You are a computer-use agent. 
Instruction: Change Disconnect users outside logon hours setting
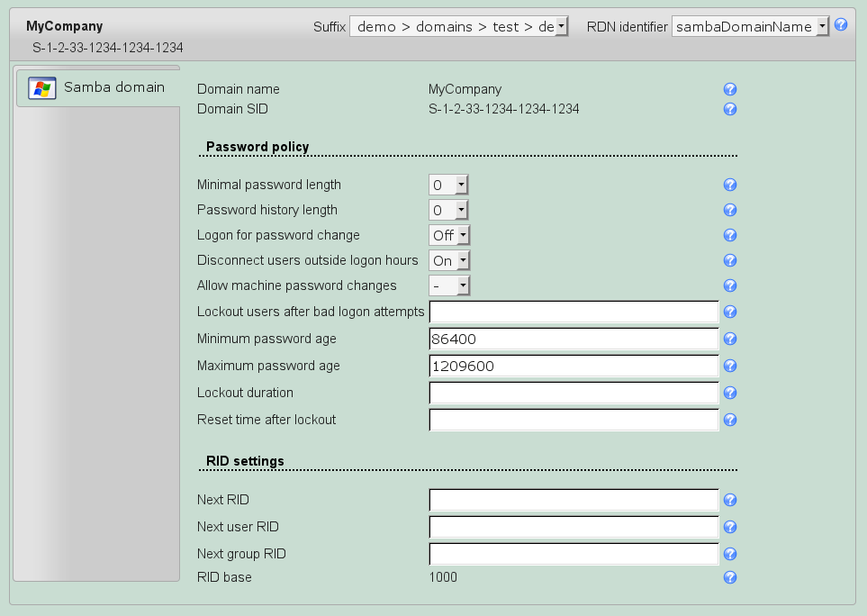click(449, 261)
